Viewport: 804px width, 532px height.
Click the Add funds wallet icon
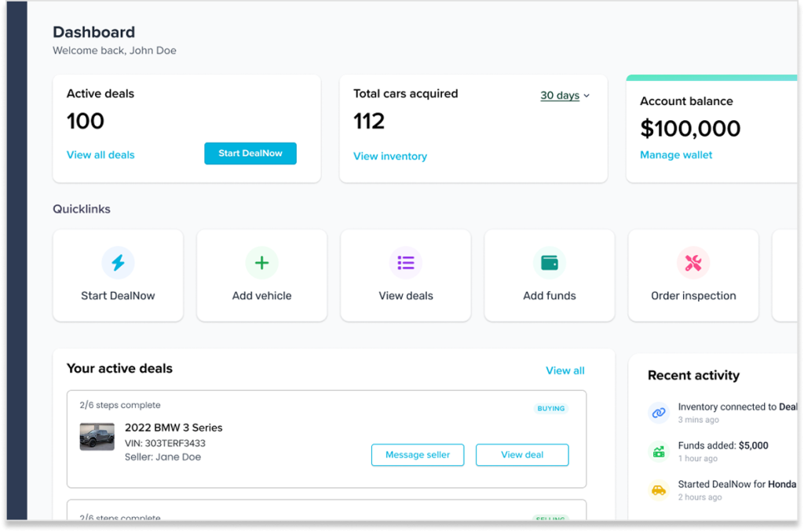click(x=549, y=263)
